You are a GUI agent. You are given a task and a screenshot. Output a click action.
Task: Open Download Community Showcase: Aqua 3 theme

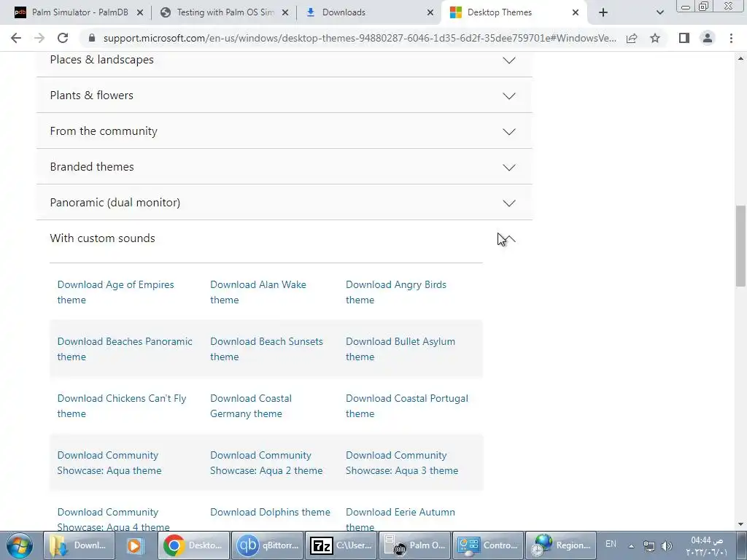click(x=402, y=463)
